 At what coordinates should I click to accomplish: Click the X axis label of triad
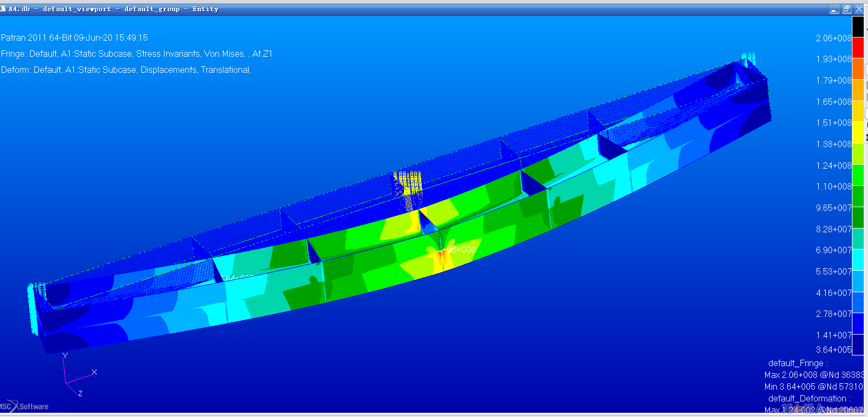pos(94,372)
